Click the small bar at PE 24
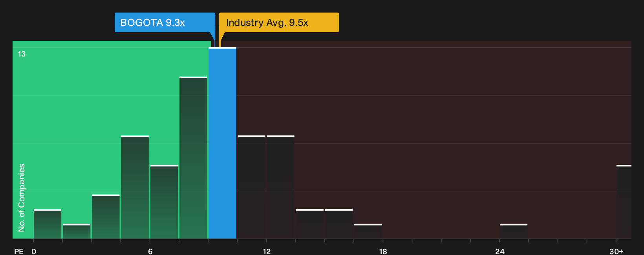This screenshot has height=255, width=644. (x=514, y=231)
